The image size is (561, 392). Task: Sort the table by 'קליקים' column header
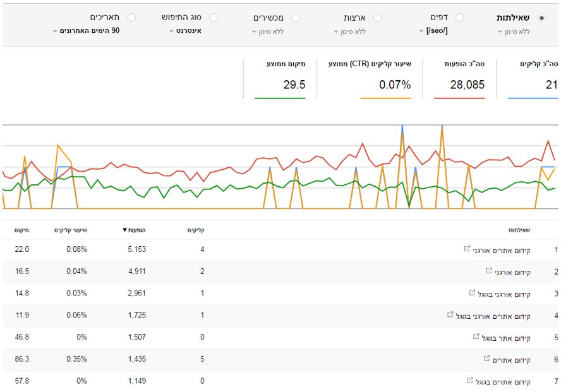pos(196,230)
